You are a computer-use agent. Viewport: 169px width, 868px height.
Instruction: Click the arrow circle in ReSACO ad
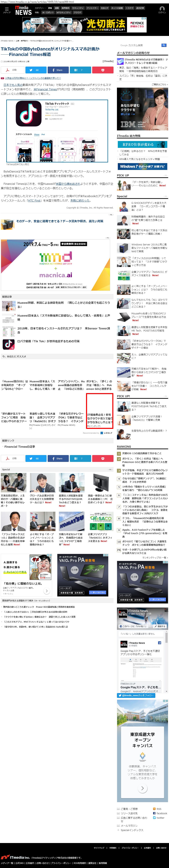46,591
